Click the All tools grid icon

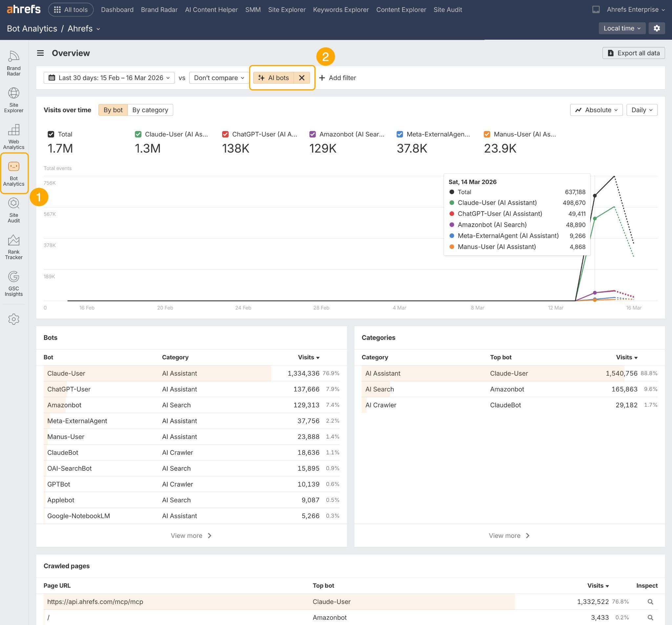(57, 10)
